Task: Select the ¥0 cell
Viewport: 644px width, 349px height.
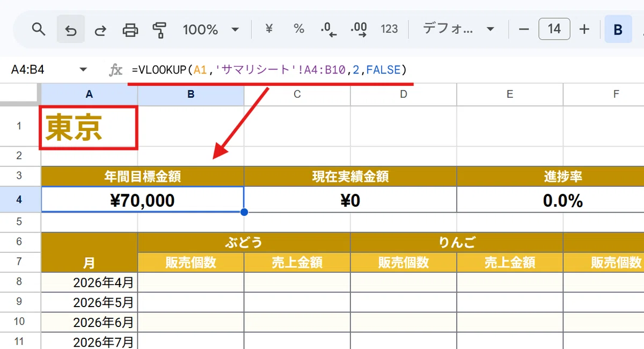Action: (x=350, y=200)
